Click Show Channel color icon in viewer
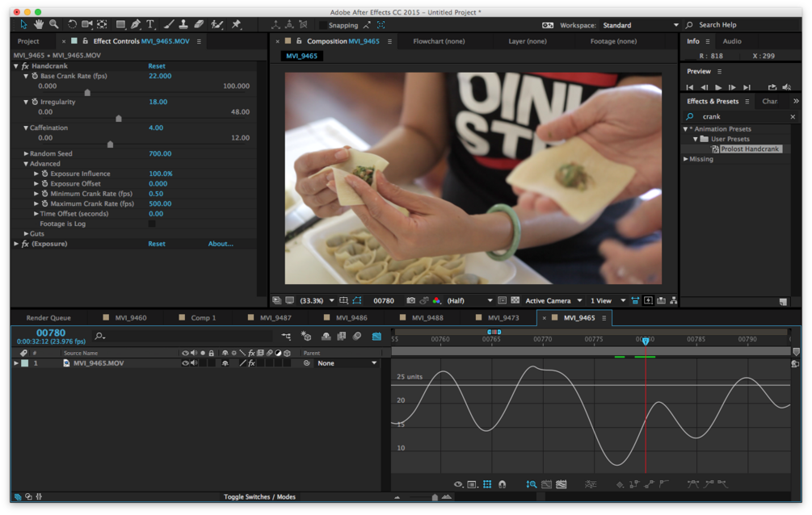This screenshot has height=515, width=812. [436, 301]
